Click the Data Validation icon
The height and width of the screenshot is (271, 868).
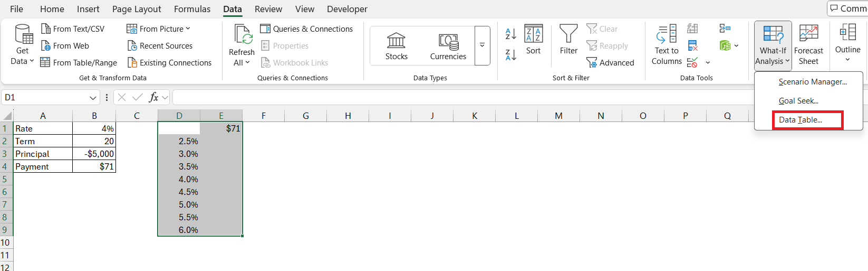[x=692, y=63]
